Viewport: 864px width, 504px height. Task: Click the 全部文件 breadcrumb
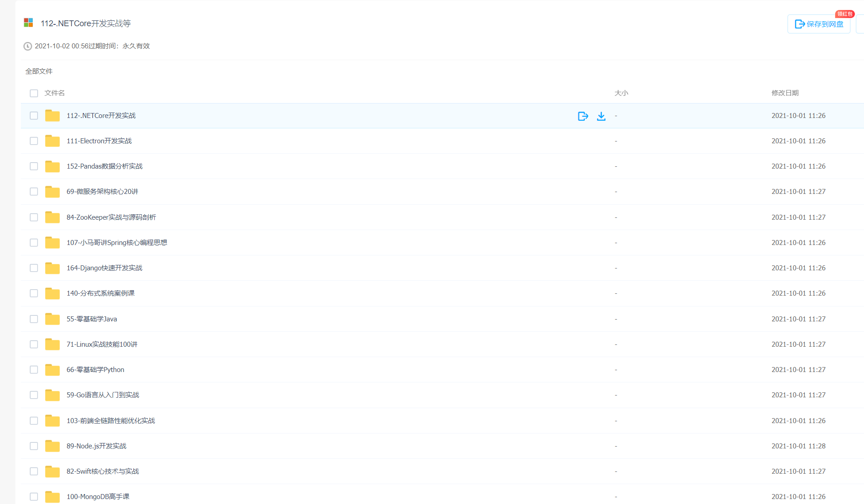tap(39, 71)
